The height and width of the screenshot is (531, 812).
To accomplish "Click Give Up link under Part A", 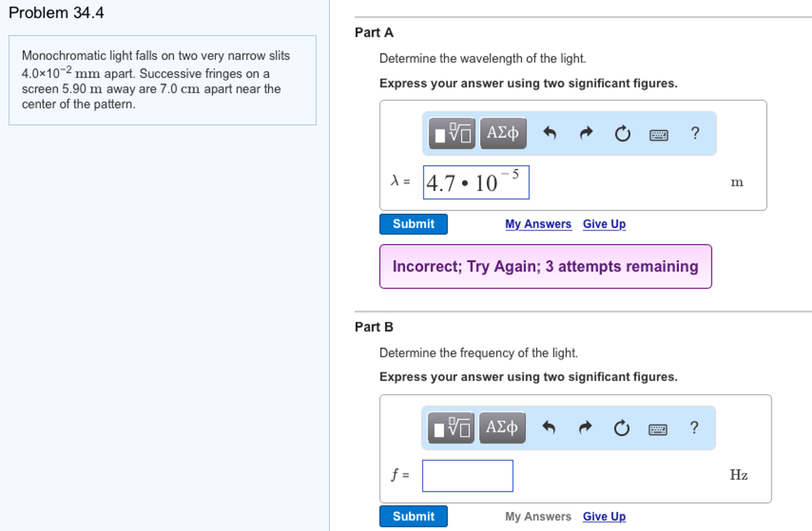I will tap(604, 224).
